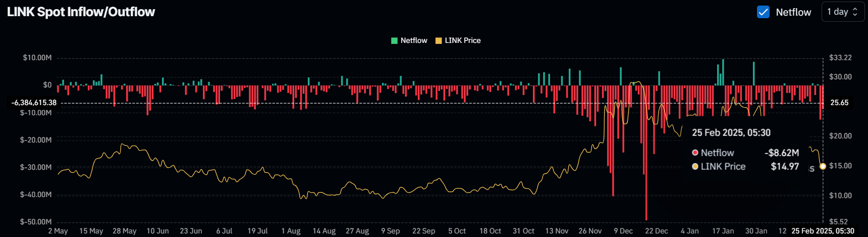This screenshot has width=868, height=237.
Task: Click the 14 Aug date label
Action: pos(324,231)
